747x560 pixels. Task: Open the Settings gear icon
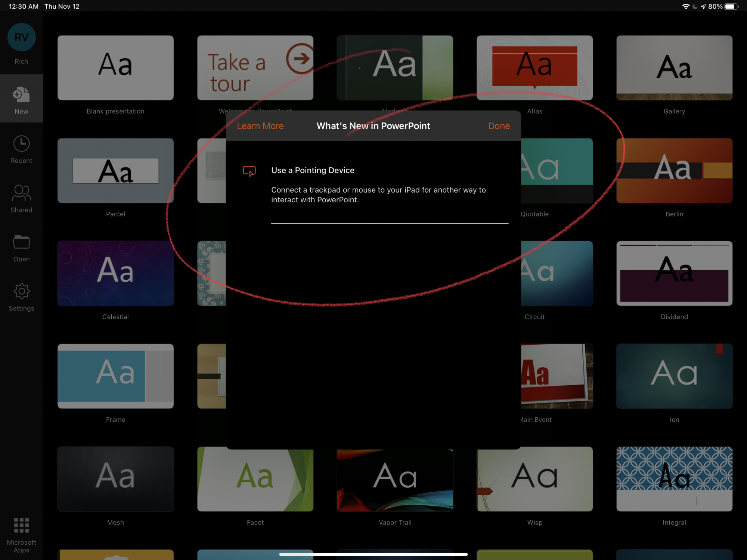21,292
